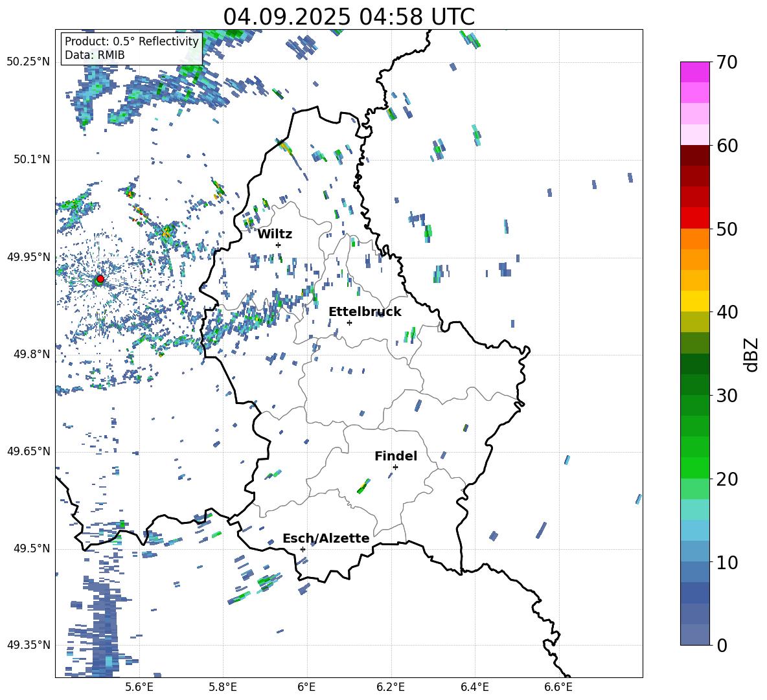This screenshot has height=700, width=767.
Task: Click the 0 tick label on colorbar
Action: coord(722,645)
